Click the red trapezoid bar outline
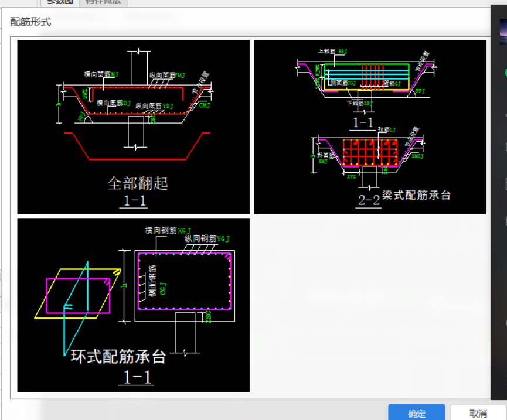Image resolution: width=507 pixels, height=420 pixels. coord(137,146)
